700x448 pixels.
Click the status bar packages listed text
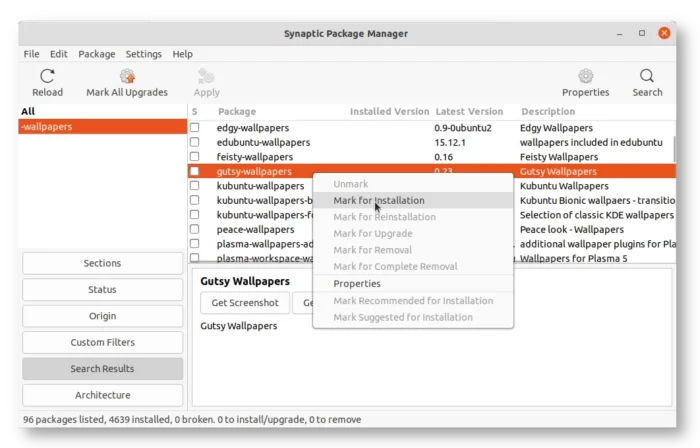pyautogui.click(x=192, y=419)
